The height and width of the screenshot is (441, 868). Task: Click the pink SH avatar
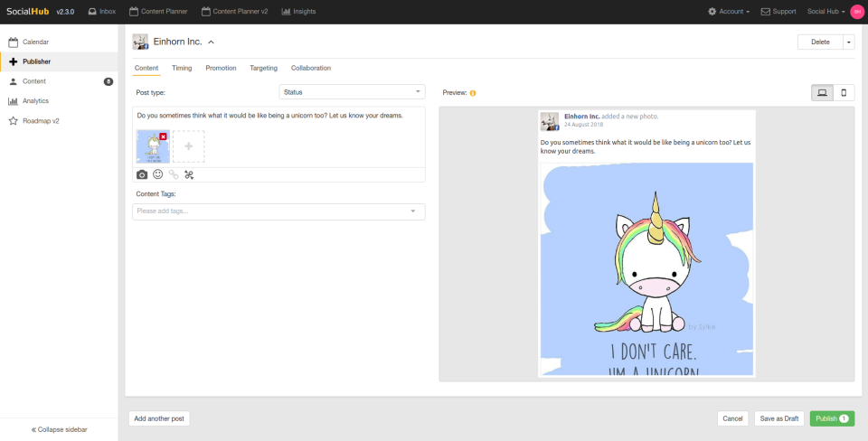(857, 12)
